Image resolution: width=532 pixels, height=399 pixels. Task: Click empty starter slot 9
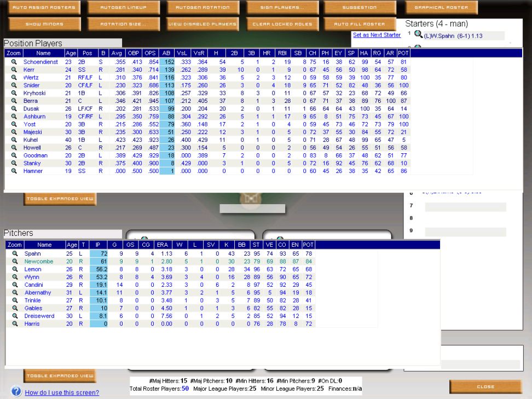(465, 232)
